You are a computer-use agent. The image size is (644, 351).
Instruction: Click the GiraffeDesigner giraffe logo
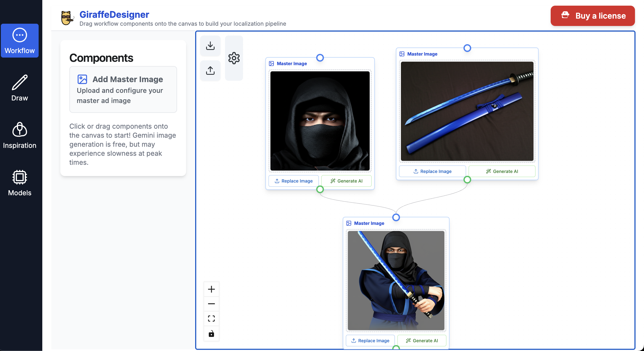coord(67,18)
